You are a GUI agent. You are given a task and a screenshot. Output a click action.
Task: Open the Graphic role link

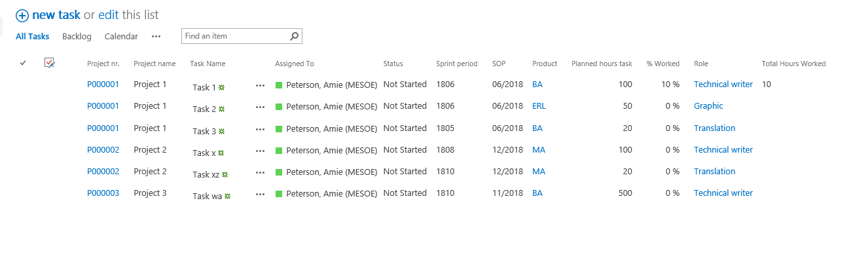coord(708,106)
